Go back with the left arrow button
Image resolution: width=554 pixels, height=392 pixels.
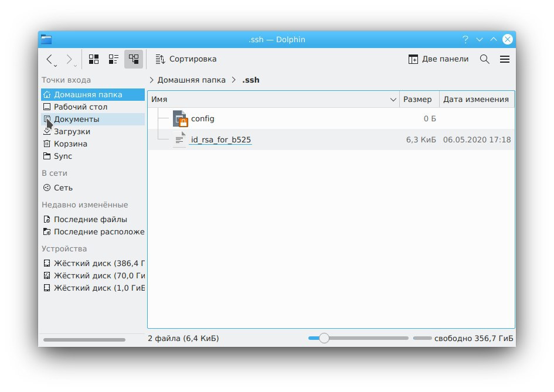tap(49, 59)
